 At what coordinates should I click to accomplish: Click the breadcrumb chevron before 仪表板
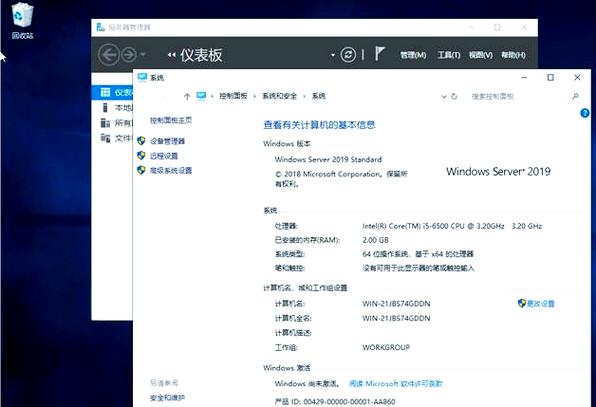172,55
